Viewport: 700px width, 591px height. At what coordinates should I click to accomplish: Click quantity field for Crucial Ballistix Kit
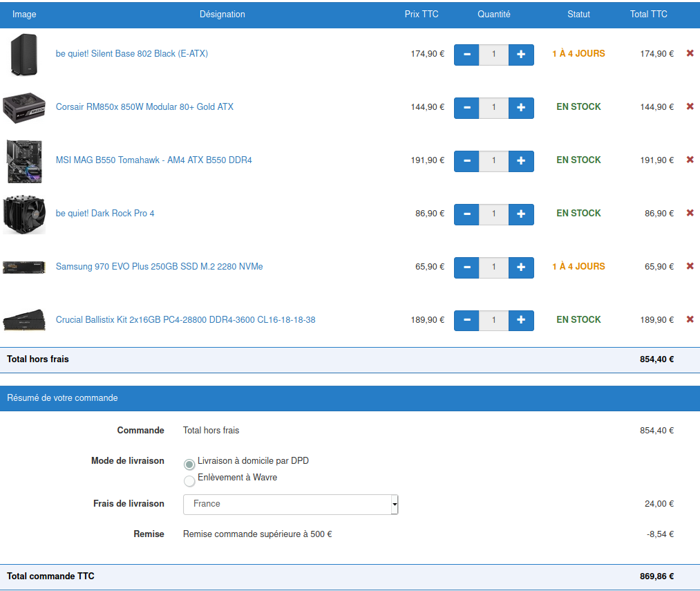tap(494, 320)
